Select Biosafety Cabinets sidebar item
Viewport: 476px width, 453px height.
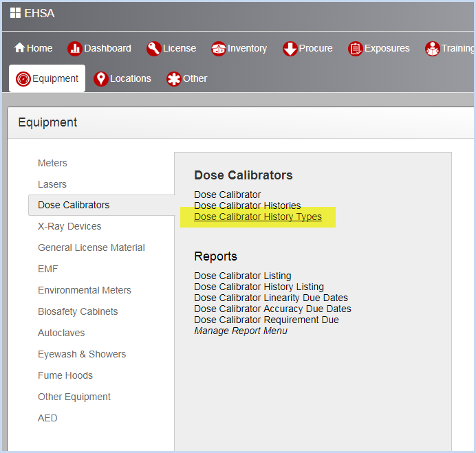click(78, 311)
